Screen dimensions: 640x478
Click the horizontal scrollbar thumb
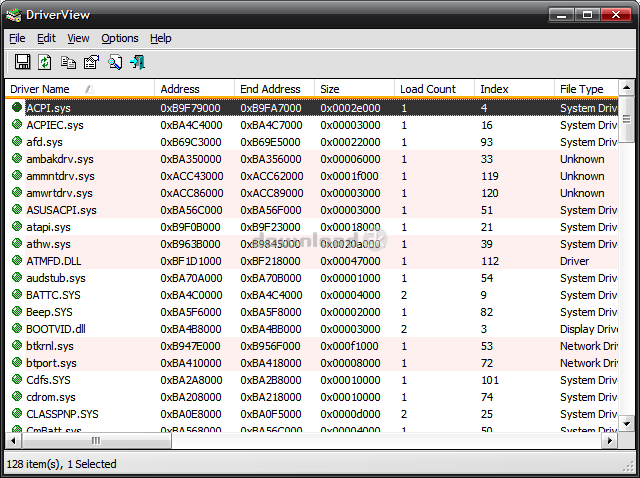[x=96, y=440]
